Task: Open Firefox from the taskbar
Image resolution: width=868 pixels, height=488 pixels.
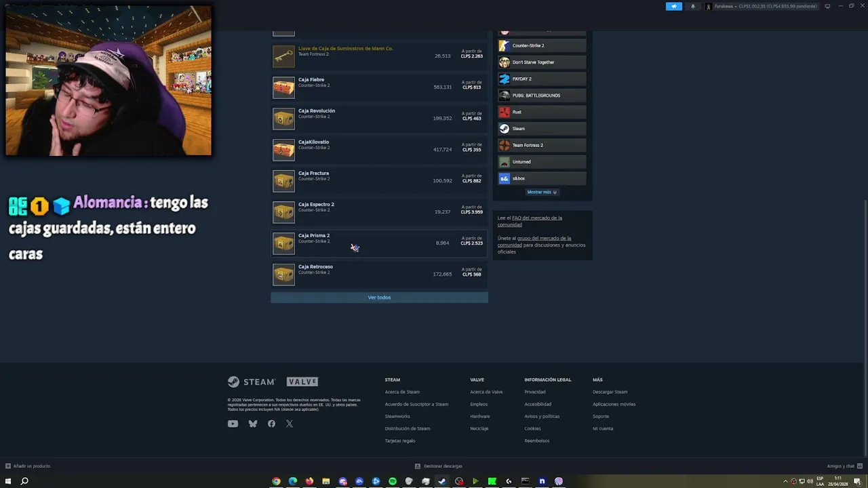Action: coord(309,481)
